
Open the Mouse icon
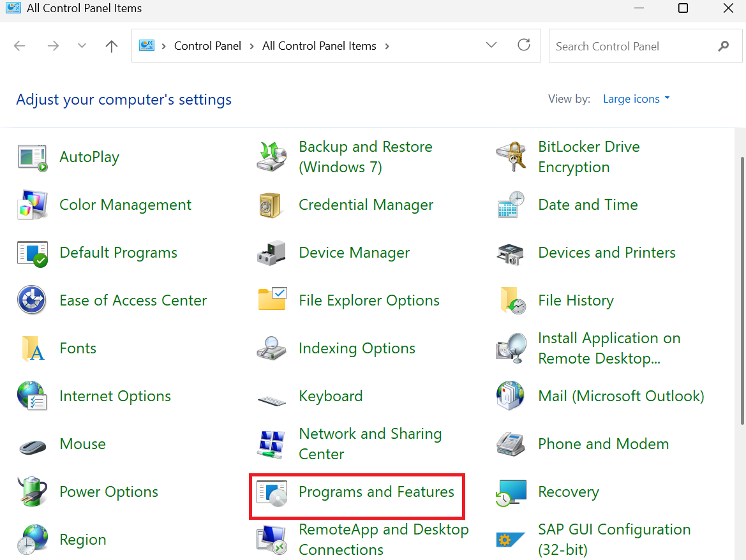coord(33,447)
